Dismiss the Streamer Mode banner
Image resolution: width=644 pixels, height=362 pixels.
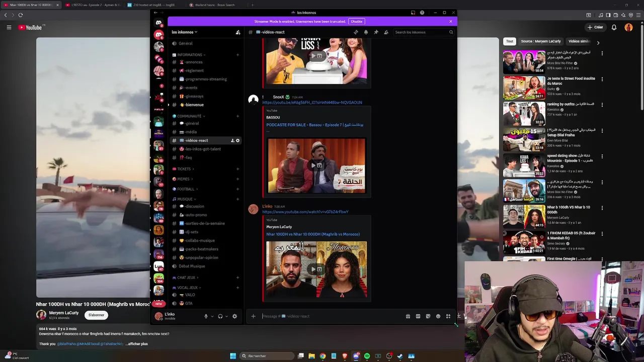tap(451, 22)
